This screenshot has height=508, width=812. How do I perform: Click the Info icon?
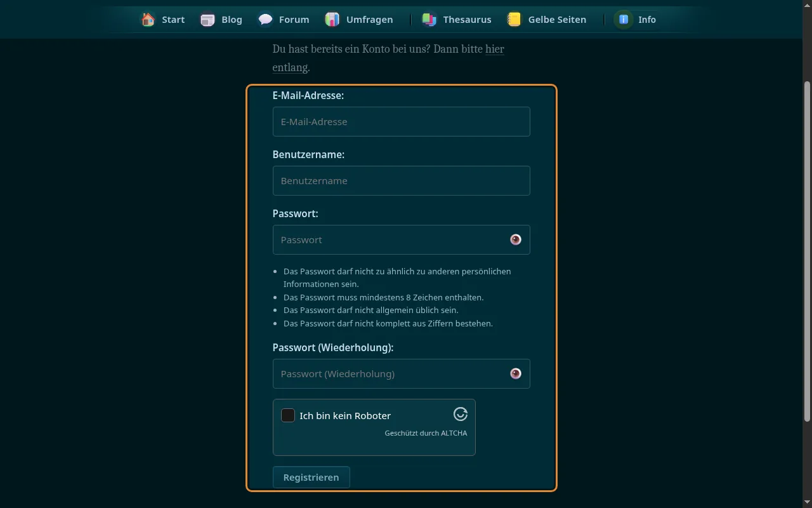[624, 20]
